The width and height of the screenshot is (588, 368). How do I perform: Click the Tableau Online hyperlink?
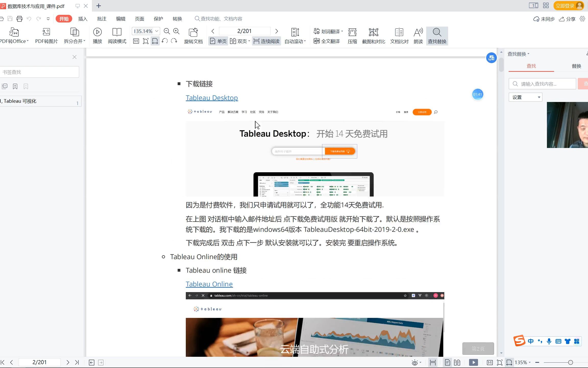point(209,284)
